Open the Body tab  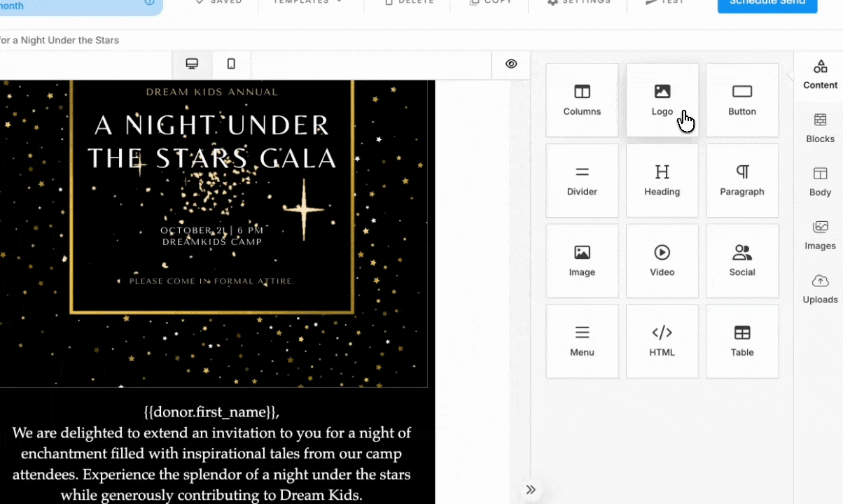point(820,182)
